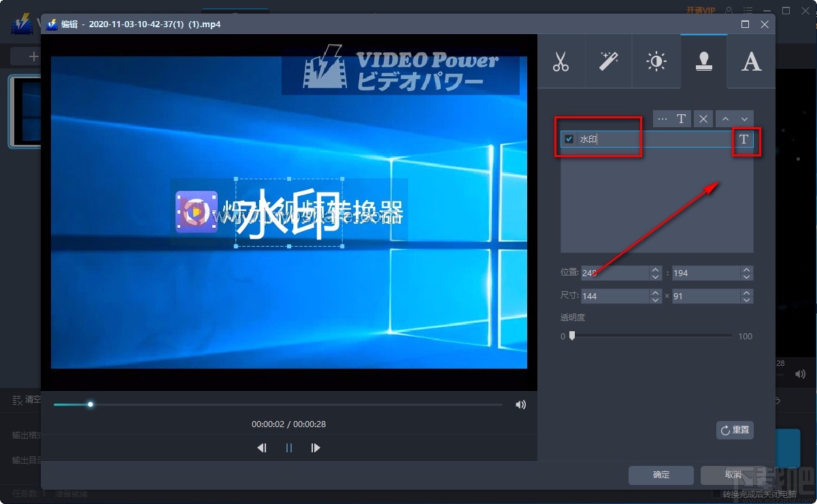The height and width of the screenshot is (504, 817).
Task: Click the video seek bar handle
Action: pyautogui.click(x=90, y=404)
